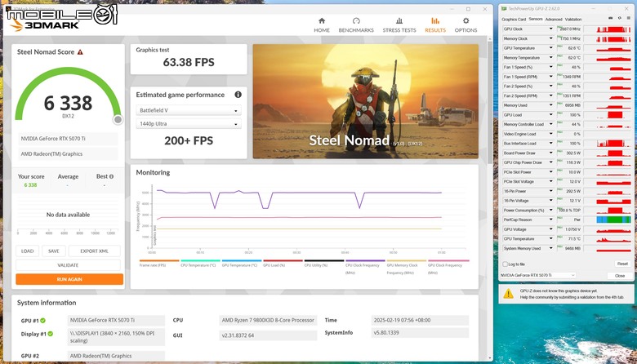This screenshot has width=637, height=364.
Task: Toggle the GPU Temperature blue legend
Action: pos(241,264)
